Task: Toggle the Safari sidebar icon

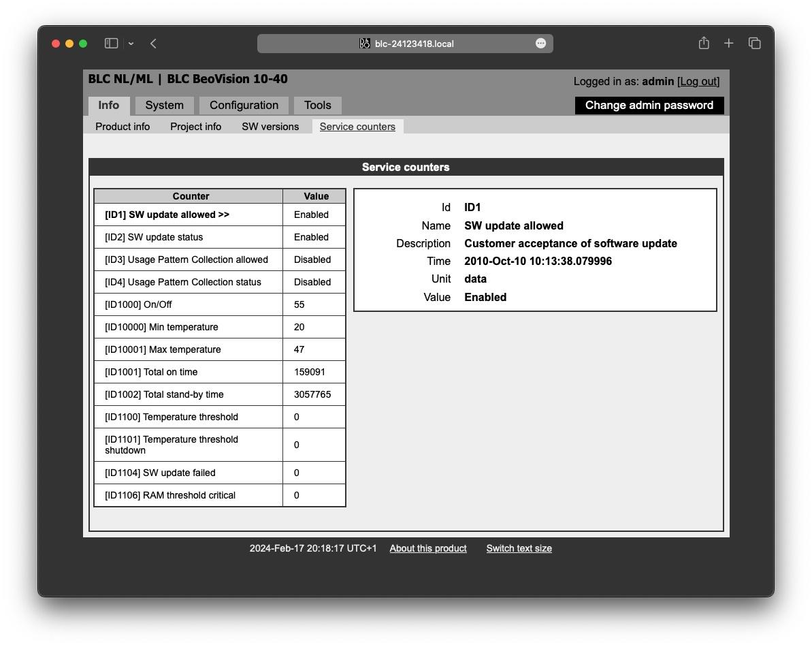Action: (111, 44)
